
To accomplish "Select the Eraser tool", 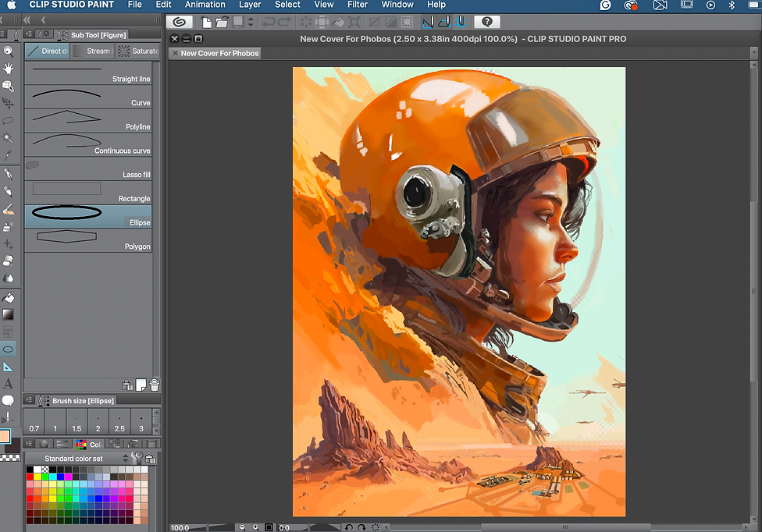I will click(8, 261).
